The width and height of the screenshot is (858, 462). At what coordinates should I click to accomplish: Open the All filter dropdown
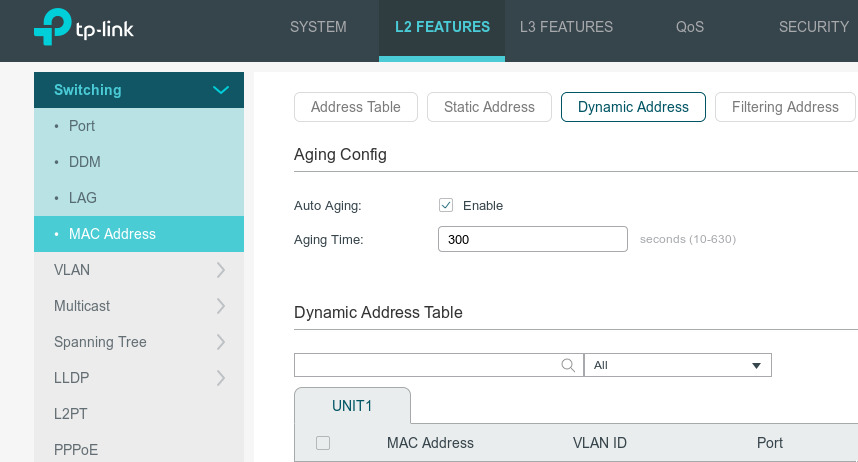677,365
